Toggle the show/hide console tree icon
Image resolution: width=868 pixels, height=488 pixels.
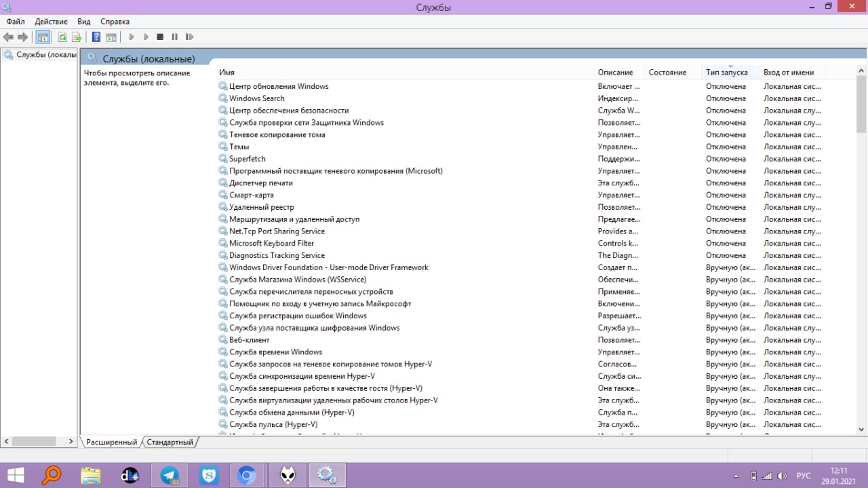tap(43, 37)
